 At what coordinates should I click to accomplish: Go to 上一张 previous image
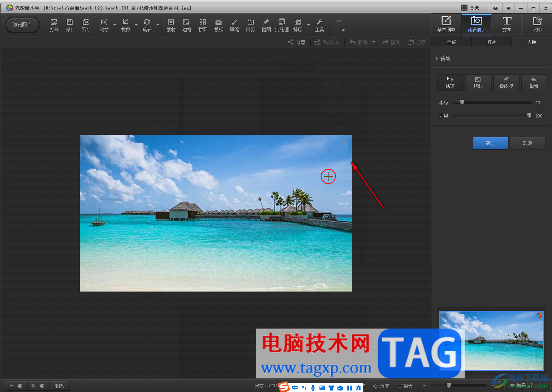coord(16,386)
